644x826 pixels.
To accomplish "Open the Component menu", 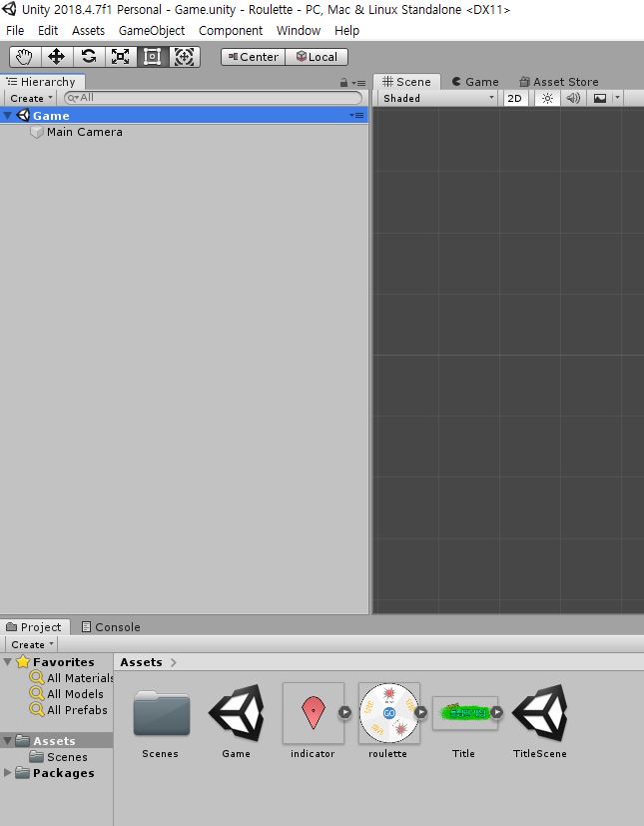I will point(231,31).
